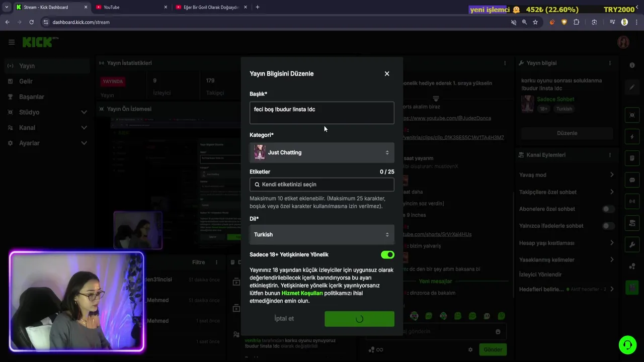The width and height of the screenshot is (644, 362).
Task: Click the info icon in right toolbar
Action: click(x=632, y=65)
